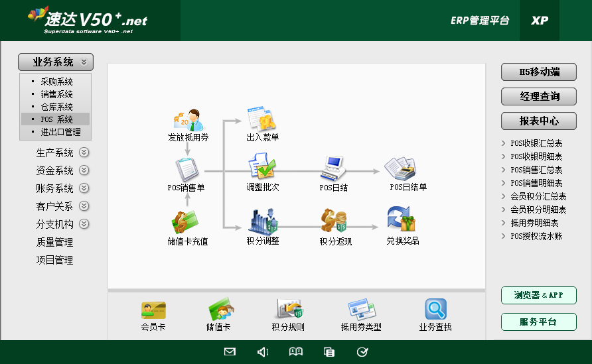Screen dimensions: 592x364
Task: Select 进出口管理 in the sidebar
Action: [61, 132]
